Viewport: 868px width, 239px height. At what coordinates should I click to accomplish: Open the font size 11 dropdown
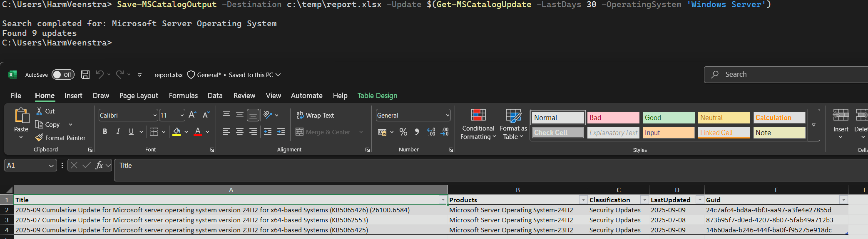(182, 116)
